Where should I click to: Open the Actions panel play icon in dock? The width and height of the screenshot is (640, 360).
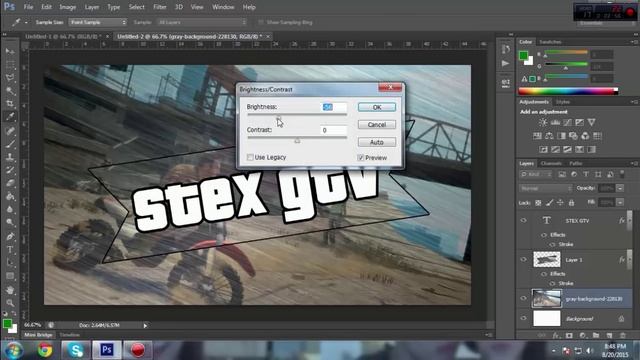click(506, 63)
